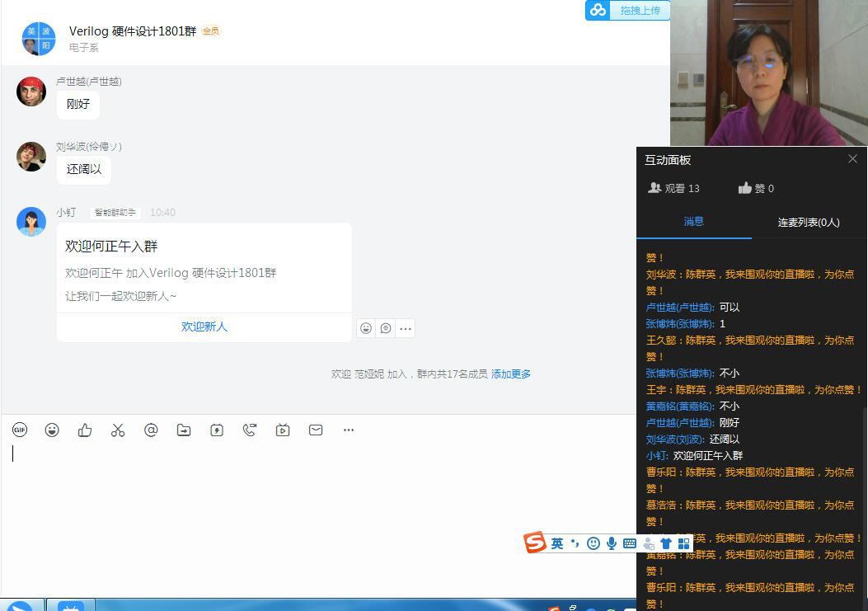
Task: React with emoji to the welcome message
Action: pyautogui.click(x=366, y=328)
